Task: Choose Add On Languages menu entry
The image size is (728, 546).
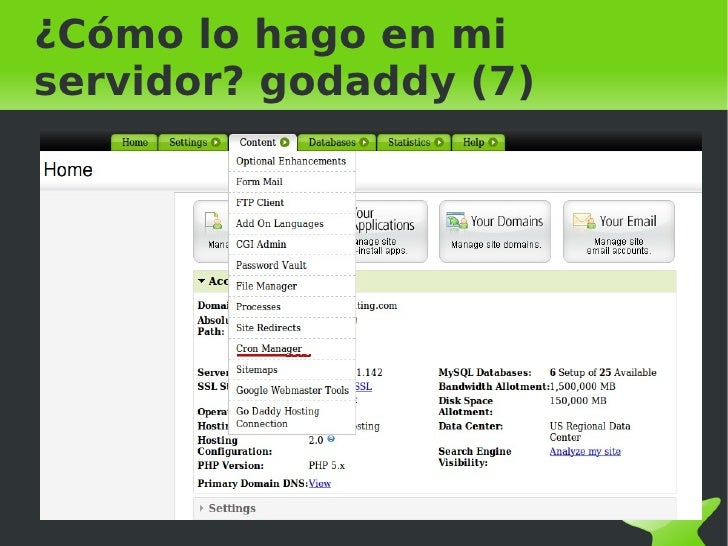Action: 292,223
